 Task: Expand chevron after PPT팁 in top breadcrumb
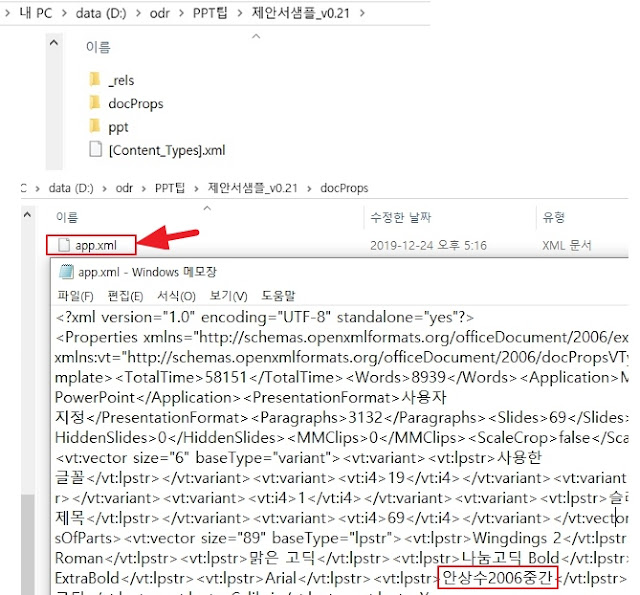point(240,13)
